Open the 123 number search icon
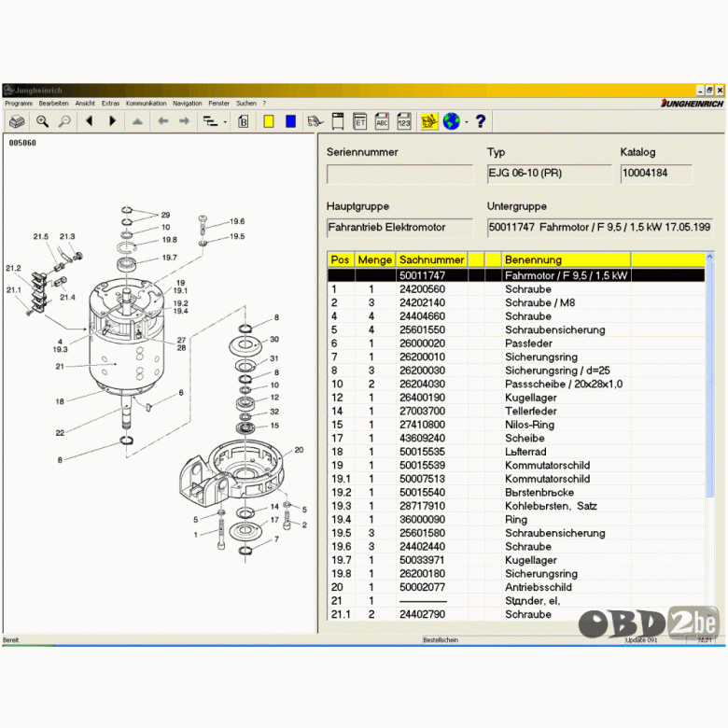 pyautogui.click(x=404, y=121)
